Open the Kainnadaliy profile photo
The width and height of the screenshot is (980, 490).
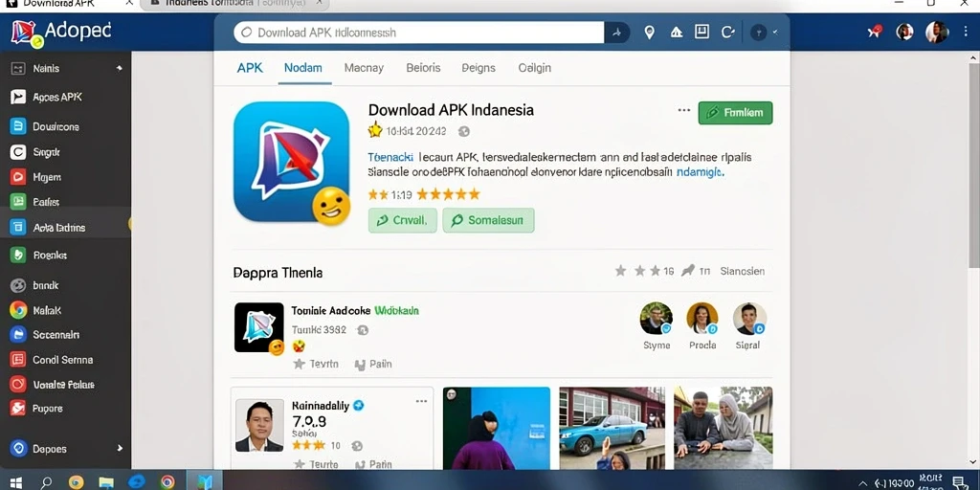(258, 426)
